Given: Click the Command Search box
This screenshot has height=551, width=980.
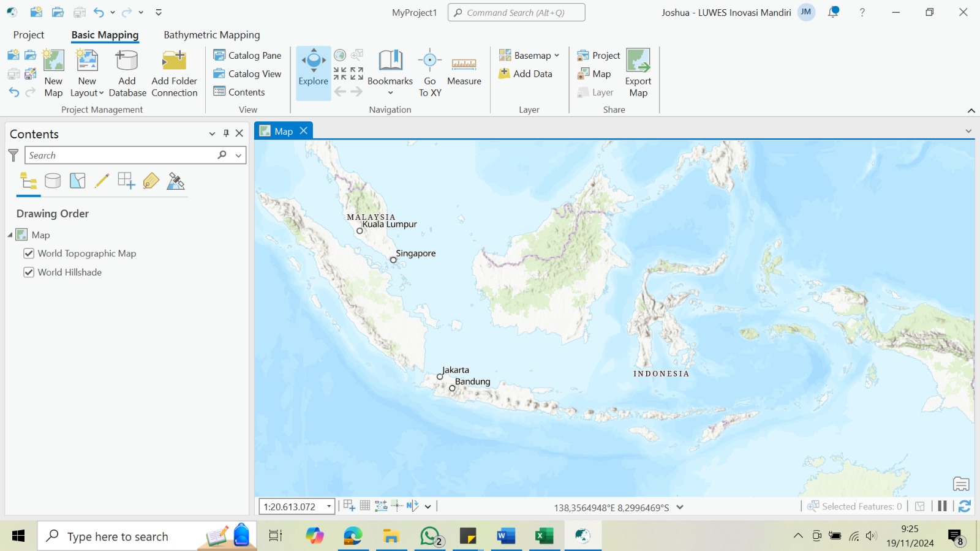Looking at the screenshot, I should click(x=516, y=12).
